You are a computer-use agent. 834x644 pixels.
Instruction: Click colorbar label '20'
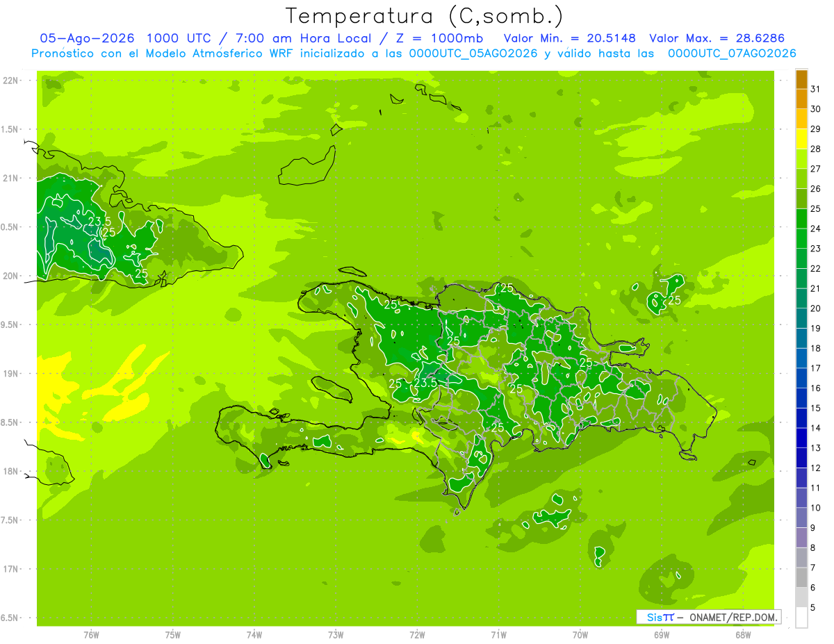coord(815,308)
